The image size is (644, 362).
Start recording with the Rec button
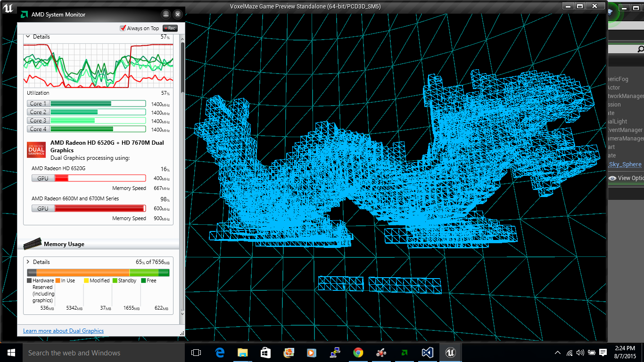tap(170, 28)
